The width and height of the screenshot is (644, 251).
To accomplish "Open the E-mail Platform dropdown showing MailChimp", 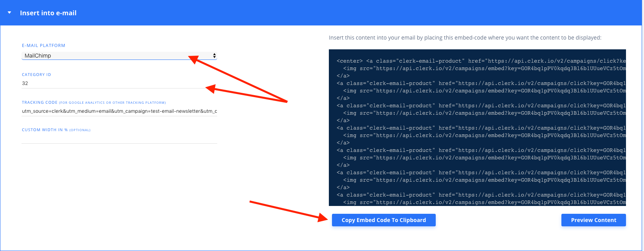I will [x=117, y=56].
